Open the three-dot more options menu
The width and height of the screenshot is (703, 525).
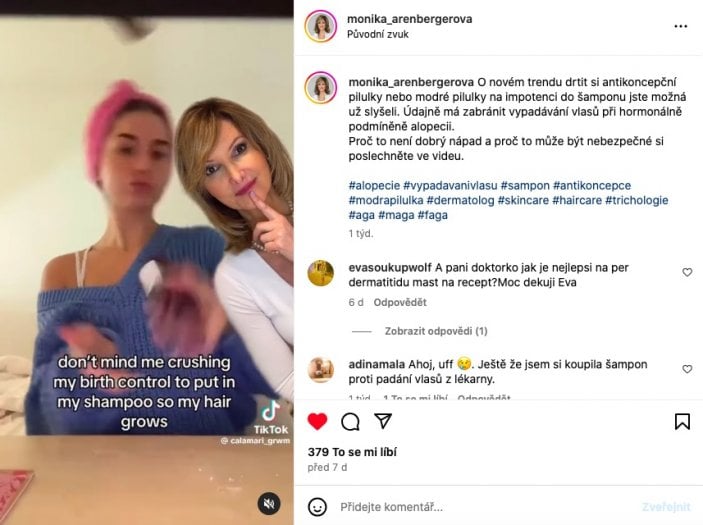coord(681,26)
